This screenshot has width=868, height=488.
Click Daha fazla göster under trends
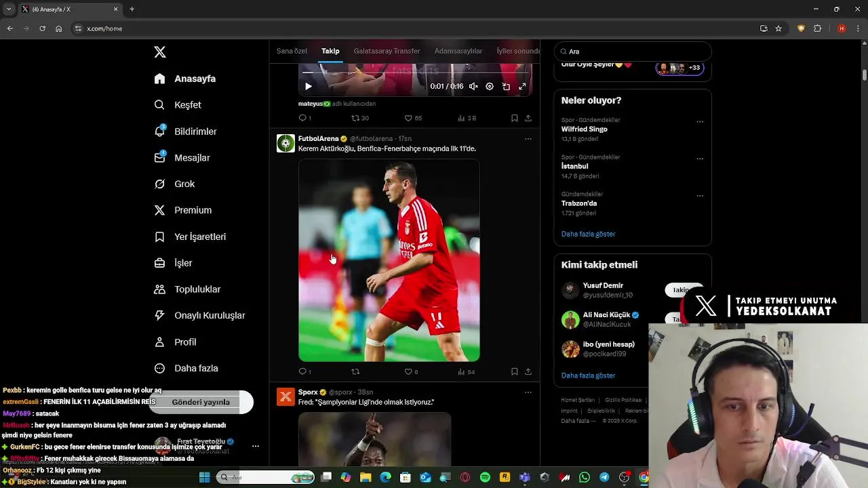pyautogui.click(x=588, y=234)
